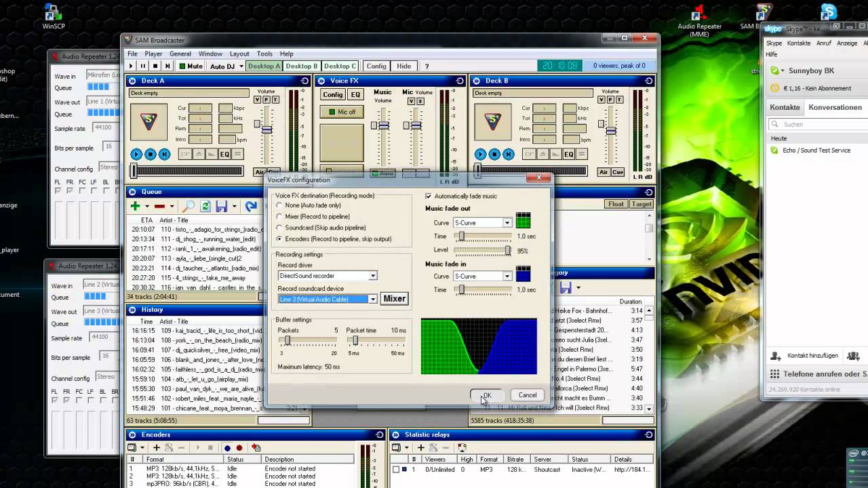The image size is (868, 488).
Task: Tick the relay 1 checkbox in Statistic relays
Action: 396,469
